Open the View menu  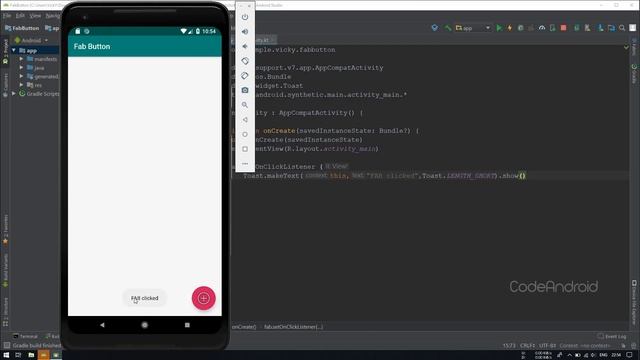[35, 16]
